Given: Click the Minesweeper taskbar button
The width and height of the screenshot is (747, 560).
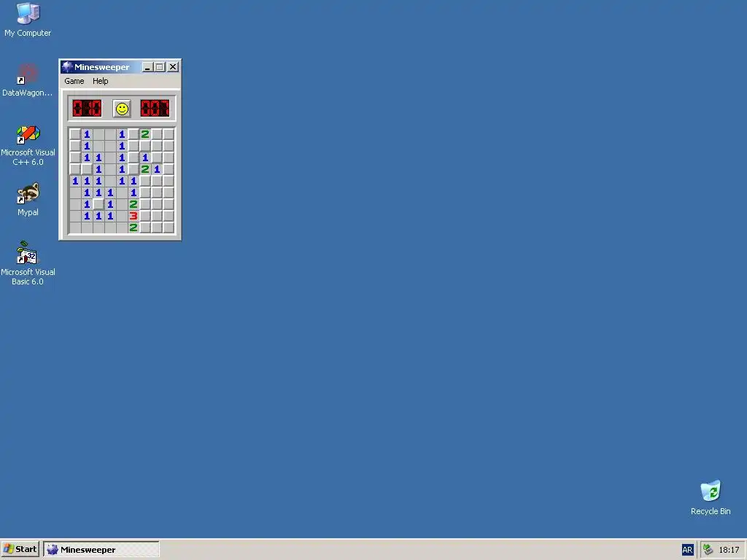Looking at the screenshot, I should pyautogui.click(x=101, y=550).
